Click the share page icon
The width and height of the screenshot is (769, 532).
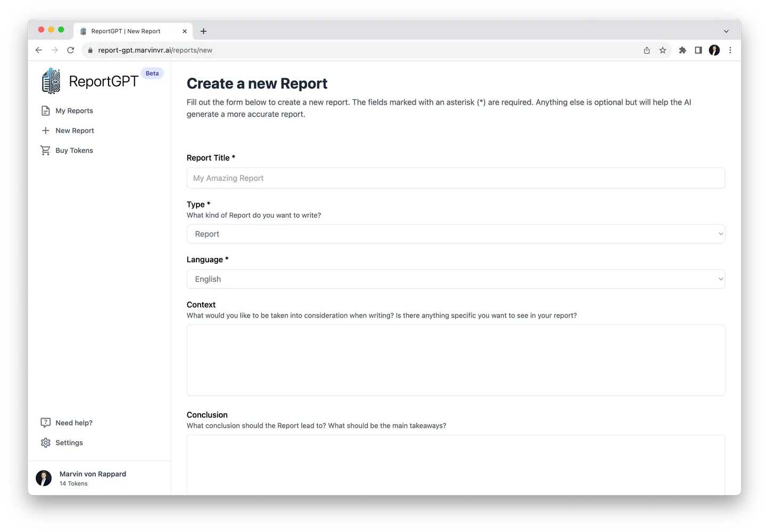pyautogui.click(x=647, y=50)
